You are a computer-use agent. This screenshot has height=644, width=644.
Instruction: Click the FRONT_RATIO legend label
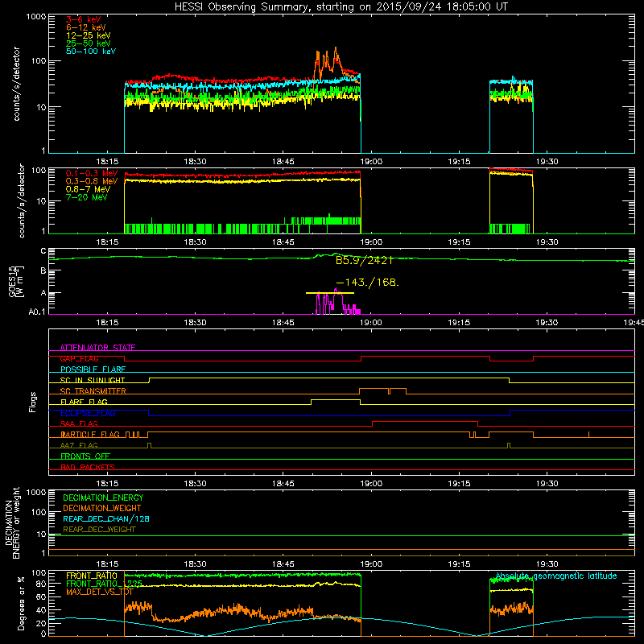coord(92,576)
